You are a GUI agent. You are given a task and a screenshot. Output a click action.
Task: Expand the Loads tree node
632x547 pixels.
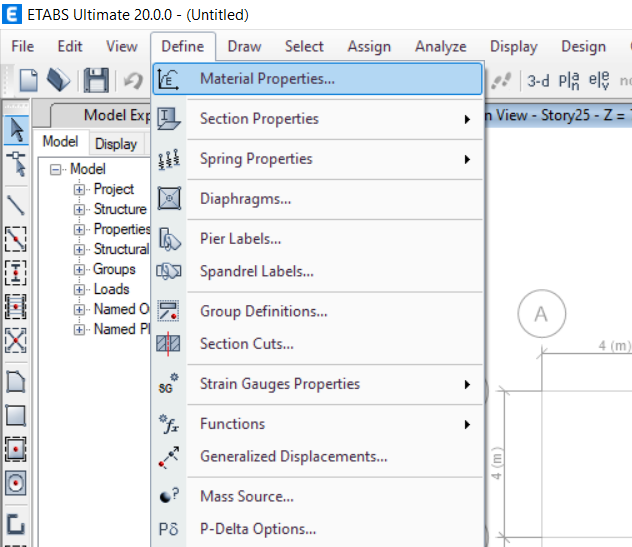[x=79, y=289]
